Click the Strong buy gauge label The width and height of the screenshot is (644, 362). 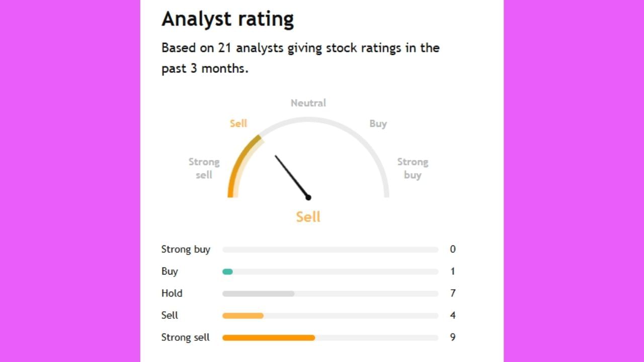pos(413,168)
